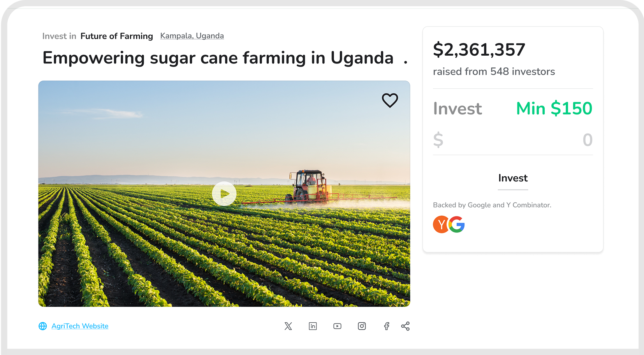Open the Future of Farming category
The image size is (644, 355).
pyautogui.click(x=116, y=36)
